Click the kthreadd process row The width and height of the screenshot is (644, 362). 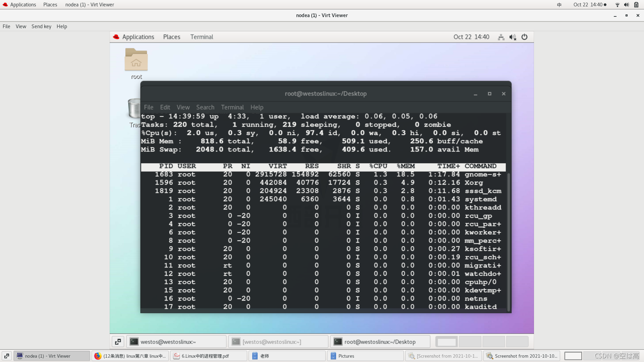pos(323,207)
